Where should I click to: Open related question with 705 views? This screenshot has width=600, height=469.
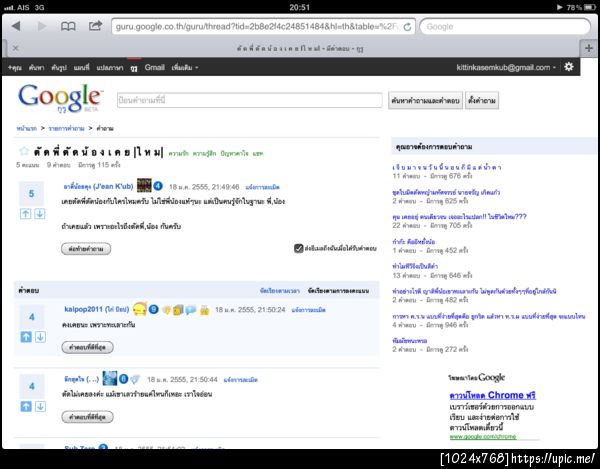coord(459,217)
